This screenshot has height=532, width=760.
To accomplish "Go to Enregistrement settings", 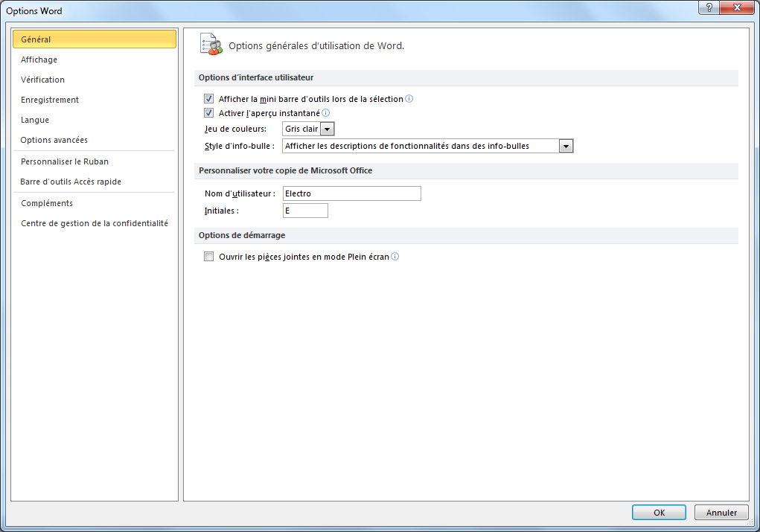I will click(x=50, y=100).
